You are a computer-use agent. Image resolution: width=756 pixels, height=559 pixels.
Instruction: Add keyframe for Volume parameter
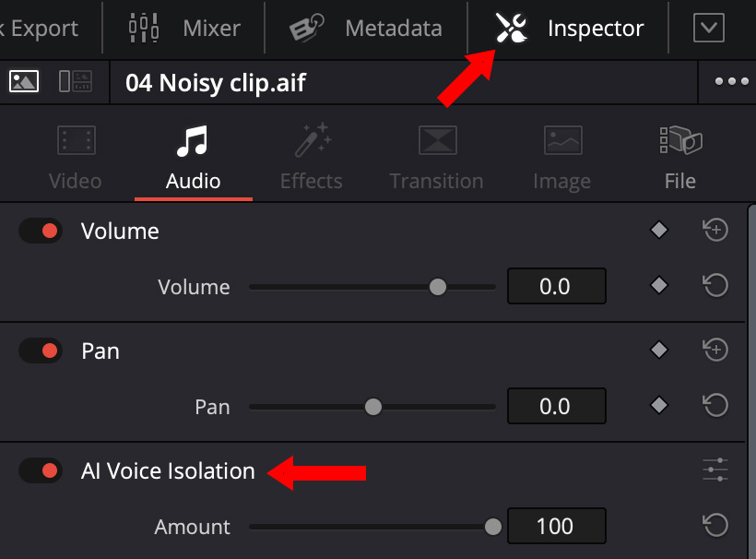click(x=658, y=286)
